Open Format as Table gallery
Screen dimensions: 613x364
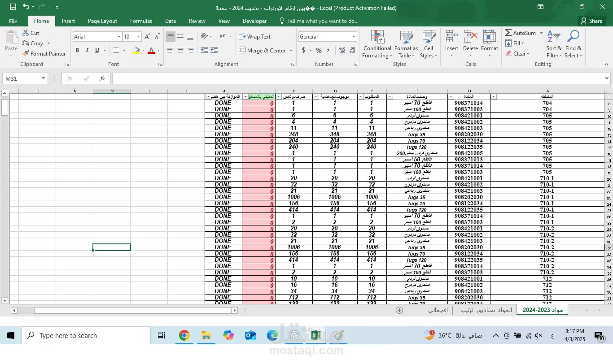[406, 44]
